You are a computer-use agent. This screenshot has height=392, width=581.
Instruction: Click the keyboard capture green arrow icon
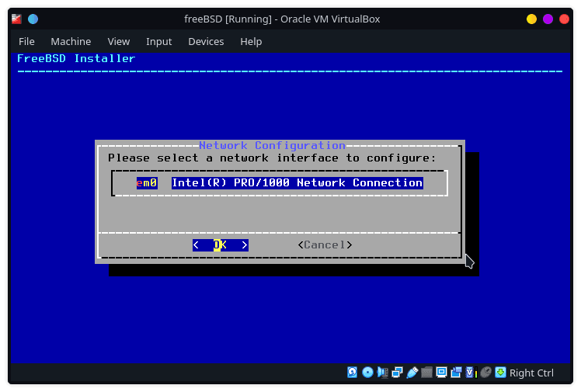point(500,373)
